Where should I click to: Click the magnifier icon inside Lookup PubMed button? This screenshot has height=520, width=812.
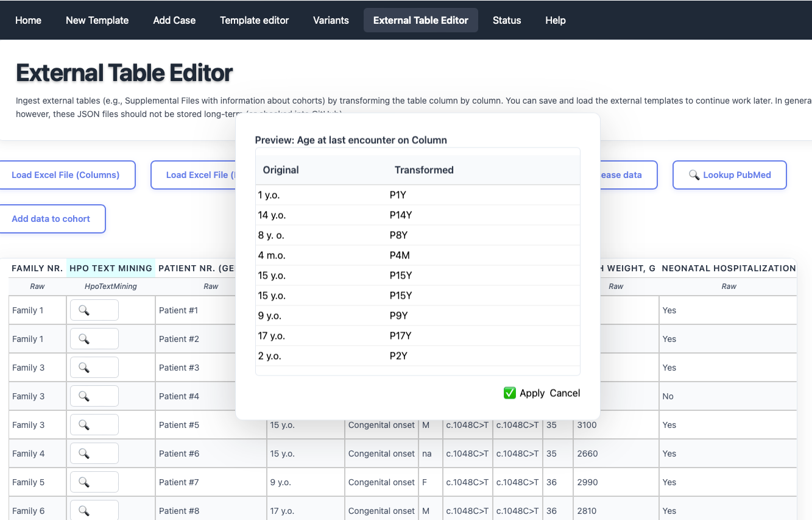694,175
